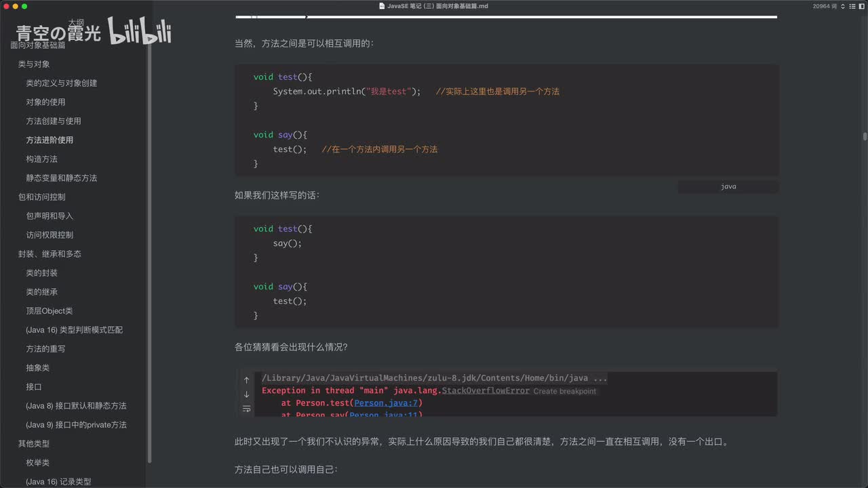Viewport: 868px width, 488px height.
Task: Click paragraph 方法自己也可以调用自己
Action: click(x=286, y=469)
